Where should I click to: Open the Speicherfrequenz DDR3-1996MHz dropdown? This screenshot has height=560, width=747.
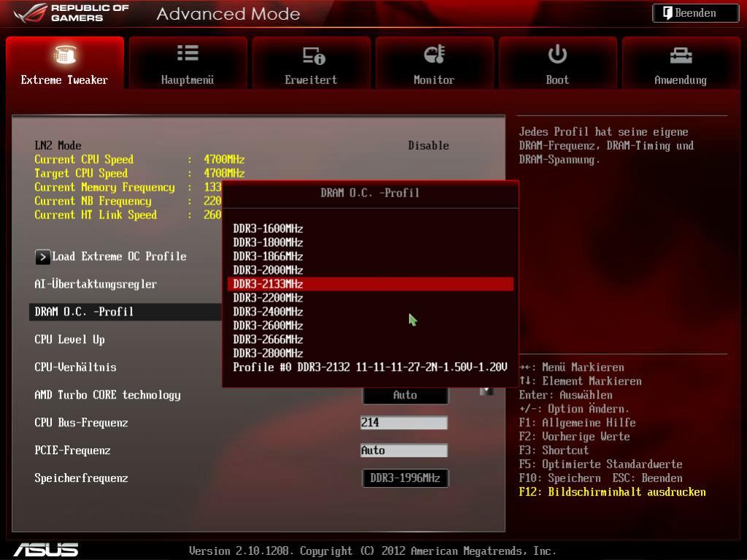pos(405,478)
